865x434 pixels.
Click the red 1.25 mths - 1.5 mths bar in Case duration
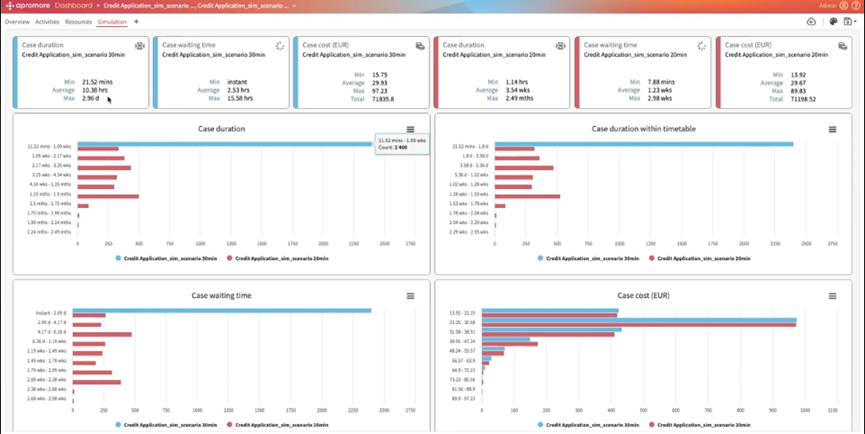point(108,196)
